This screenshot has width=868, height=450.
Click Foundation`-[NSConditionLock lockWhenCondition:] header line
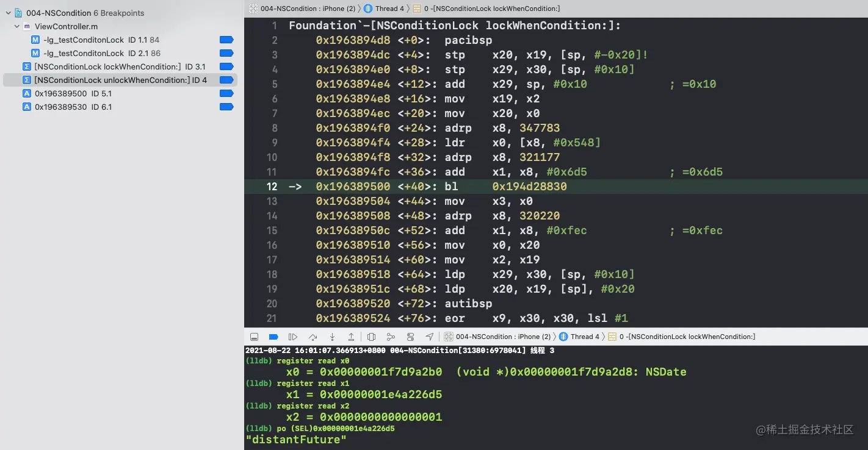point(455,26)
